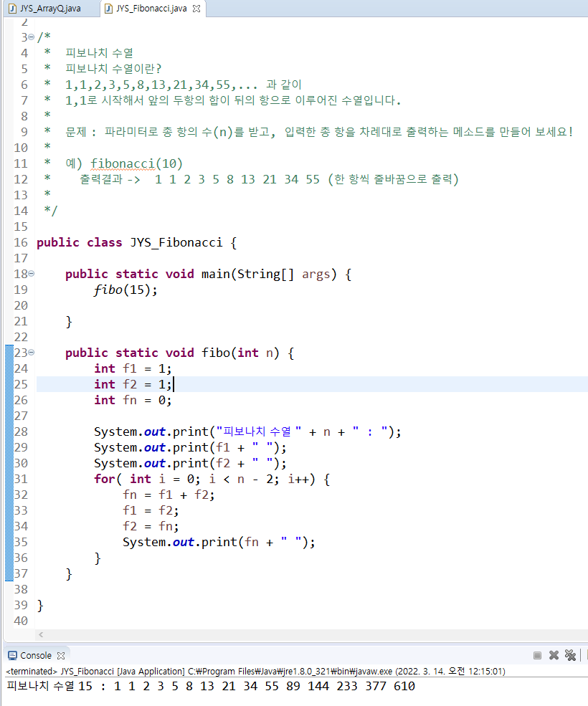Image resolution: width=588 pixels, height=706 pixels.
Task: Click comment line '1,1,2,3,5,8,13,21,34,55,...'
Action: 183,85
